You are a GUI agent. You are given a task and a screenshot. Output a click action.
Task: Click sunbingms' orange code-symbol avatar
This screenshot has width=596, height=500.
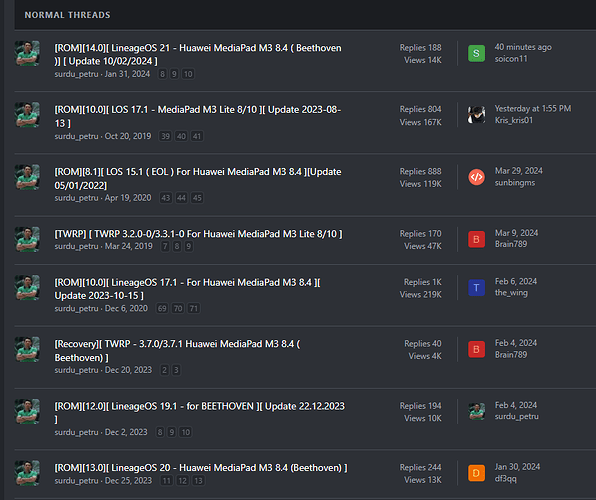(x=476, y=177)
